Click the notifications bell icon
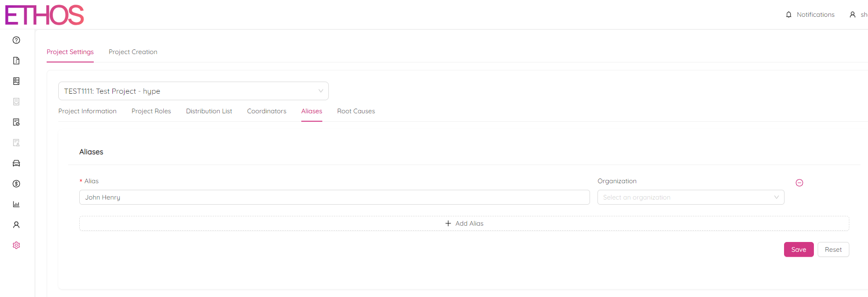The width and height of the screenshot is (868, 297). click(x=789, y=15)
